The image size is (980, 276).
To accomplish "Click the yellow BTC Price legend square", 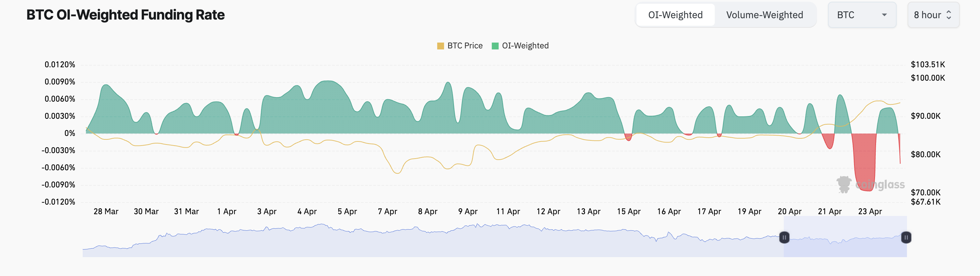I will (441, 45).
